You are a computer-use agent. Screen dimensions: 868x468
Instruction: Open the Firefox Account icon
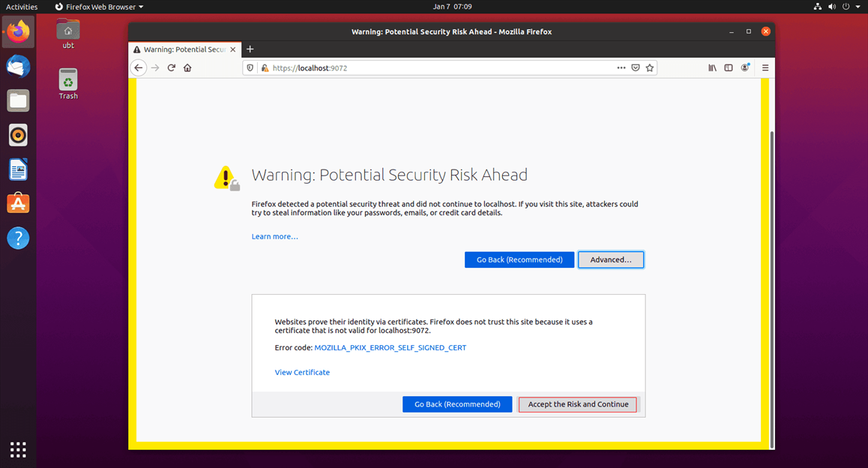click(744, 67)
